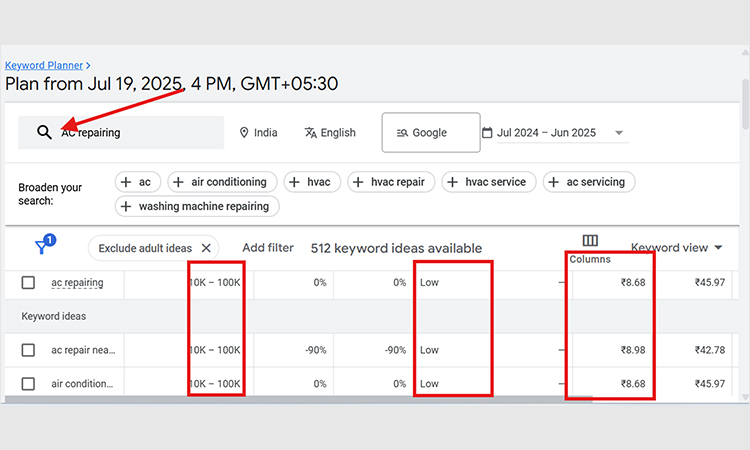Screen dimensions: 750x450
Task: Open the Columns selector icon
Action: tap(590, 240)
